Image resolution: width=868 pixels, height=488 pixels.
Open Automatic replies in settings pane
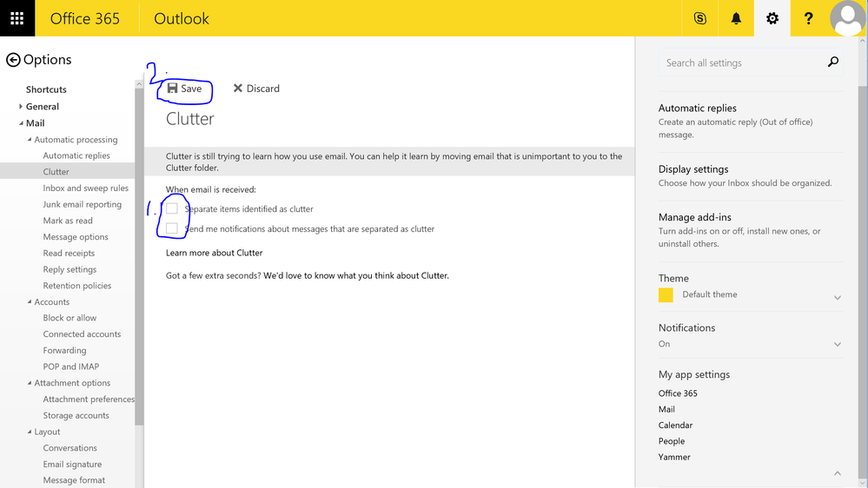(697, 108)
